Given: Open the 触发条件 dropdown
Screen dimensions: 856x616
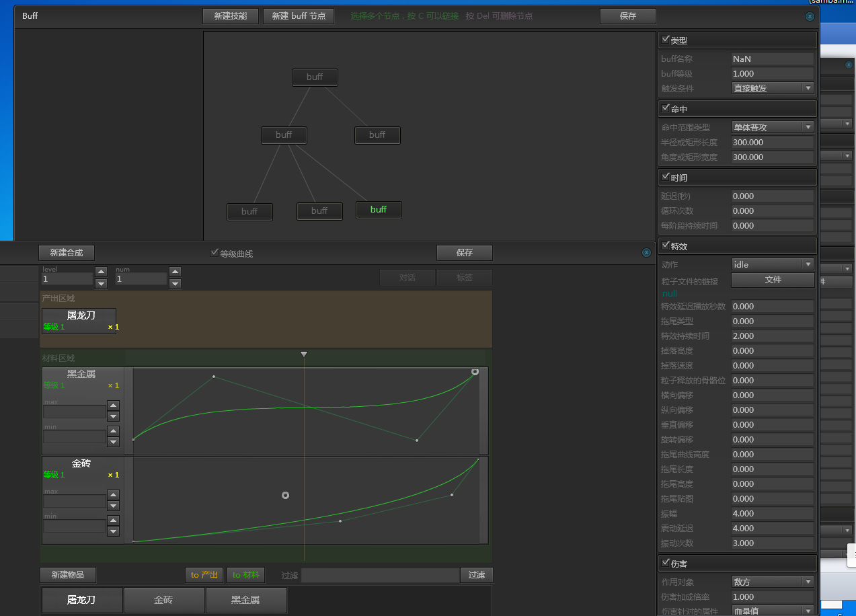Looking at the screenshot, I should coord(773,88).
